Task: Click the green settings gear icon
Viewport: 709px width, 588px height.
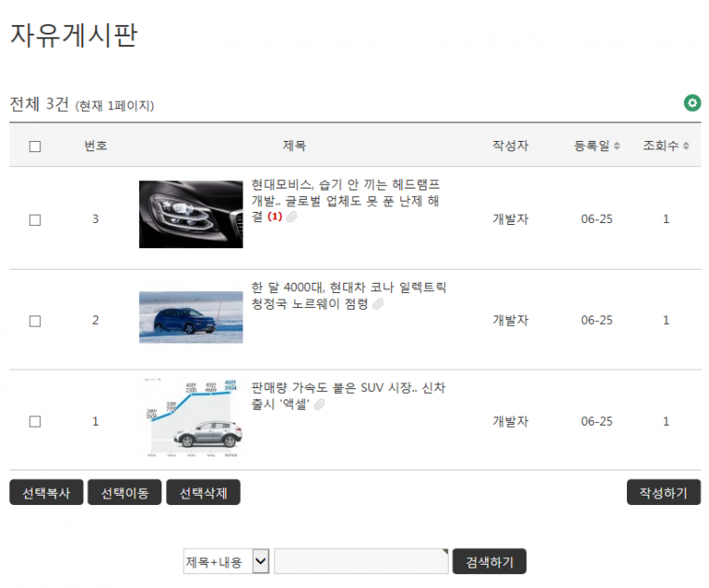Action: [x=692, y=103]
